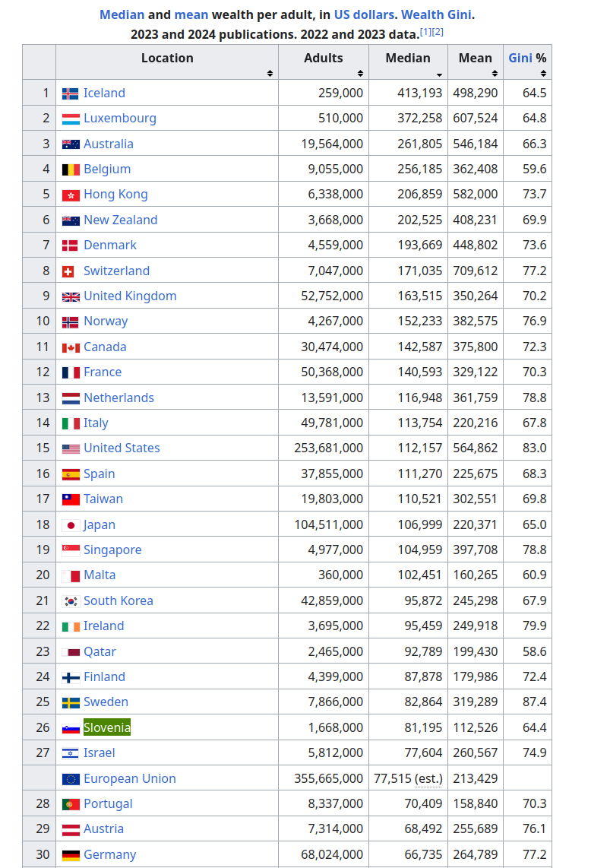
Task: Click the Switzerland flag icon
Action: (x=68, y=271)
